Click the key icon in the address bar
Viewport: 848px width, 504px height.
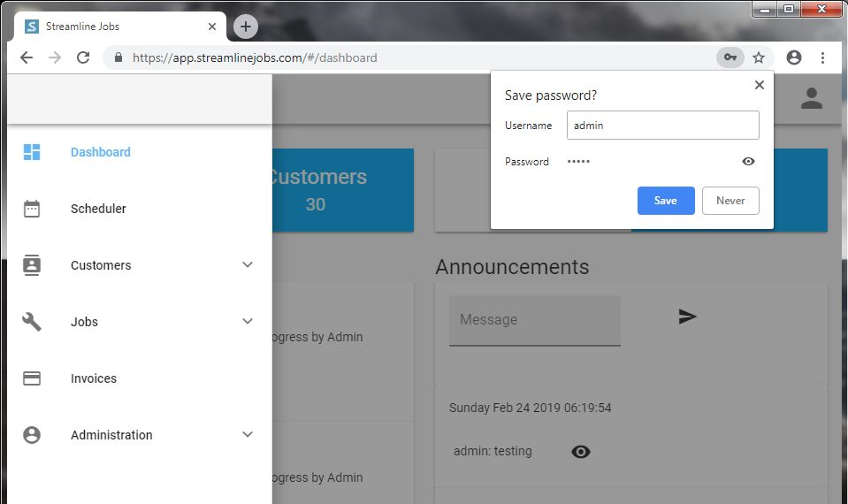click(x=730, y=57)
